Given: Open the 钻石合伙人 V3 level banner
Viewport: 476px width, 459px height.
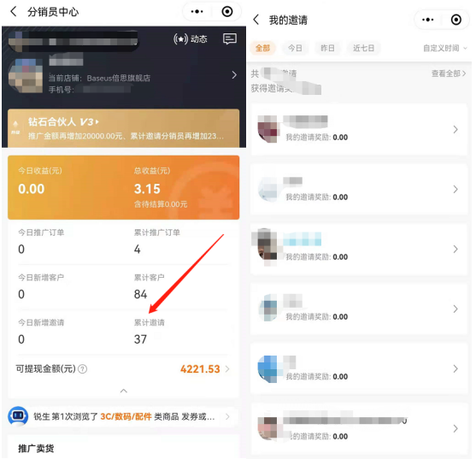Looking at the screenshot, I should tap(124, 129).
